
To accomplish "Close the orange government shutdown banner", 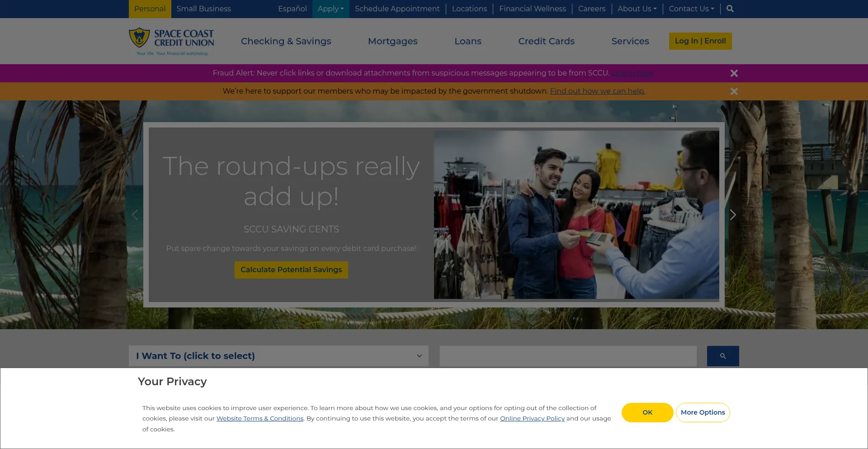I will 734,91.
